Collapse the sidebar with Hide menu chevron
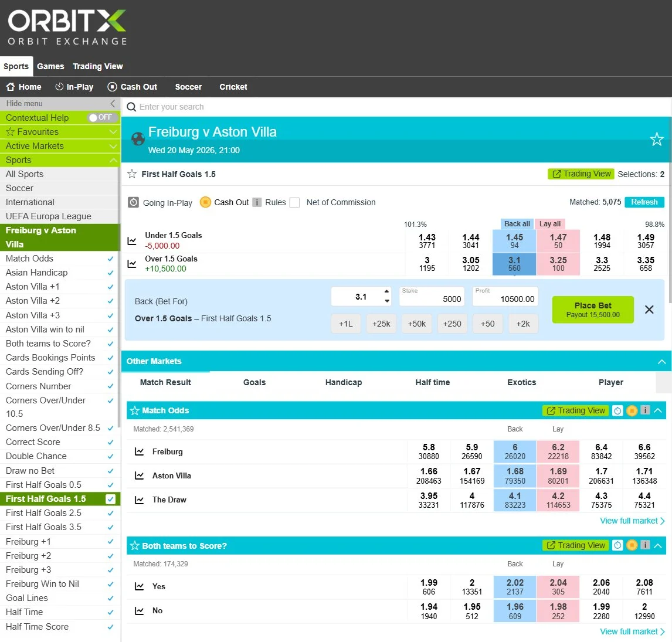Image resolution: width=672 pixels, height=642 pixels. point(113,103)
